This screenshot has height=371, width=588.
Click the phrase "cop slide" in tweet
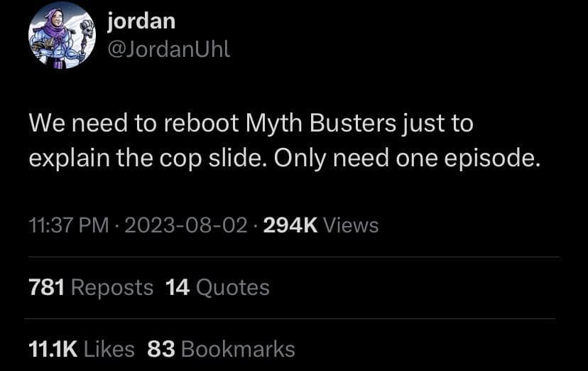click(x=209, y=158)
